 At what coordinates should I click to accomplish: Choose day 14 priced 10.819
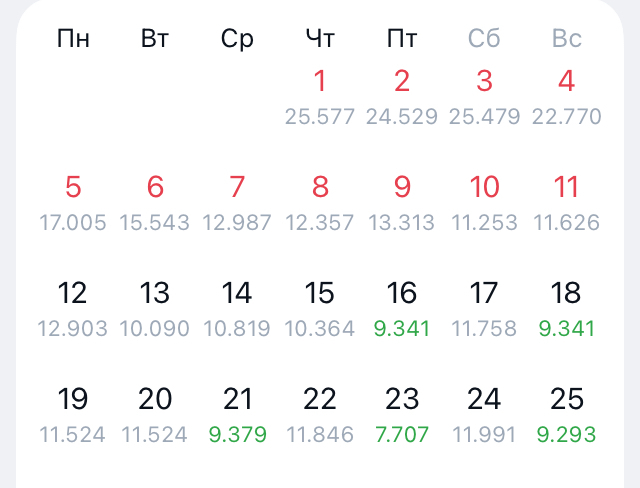pyautogui.click(x=237, y=307)
